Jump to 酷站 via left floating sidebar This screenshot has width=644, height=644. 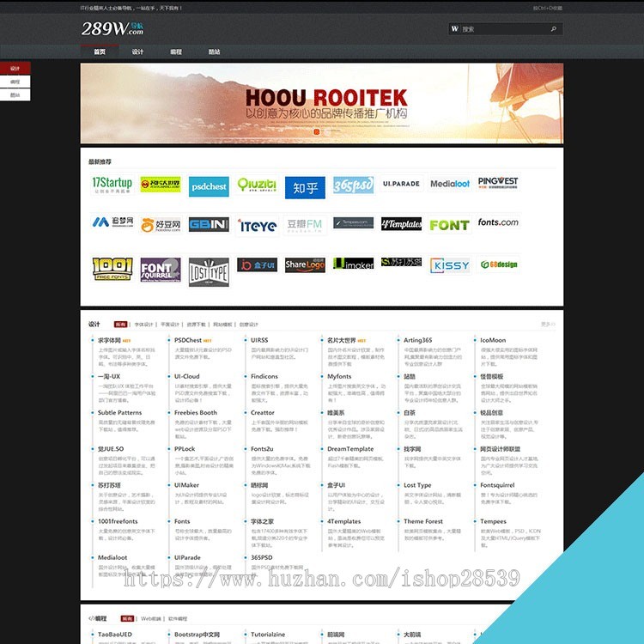click(x=15, y=94)
